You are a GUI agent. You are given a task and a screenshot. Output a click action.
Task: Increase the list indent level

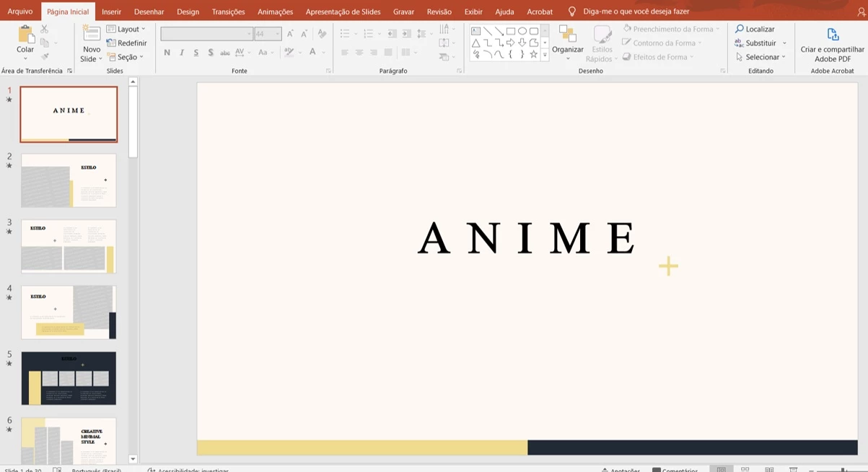(406, 34)
